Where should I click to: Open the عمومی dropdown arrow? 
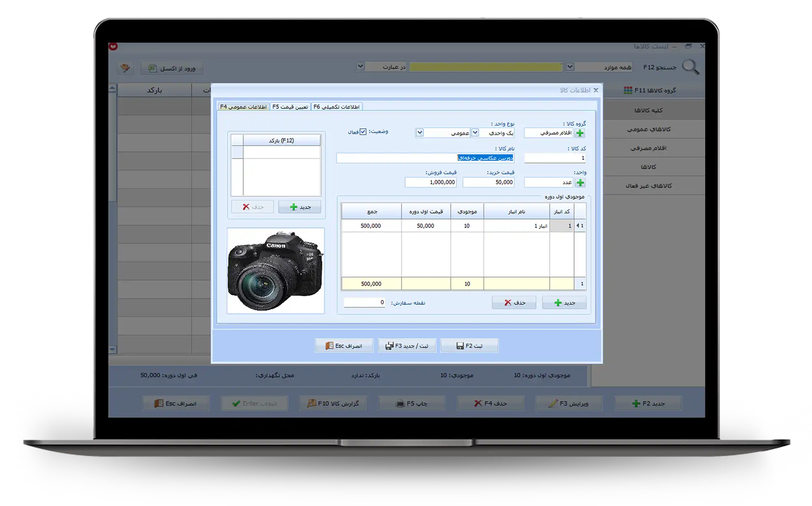(420, 133)
